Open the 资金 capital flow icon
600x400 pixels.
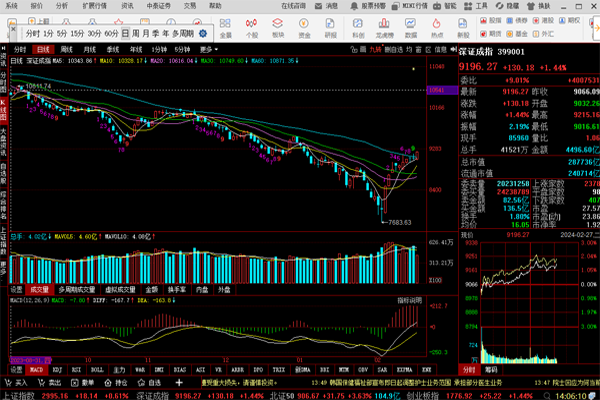point(304,28)
